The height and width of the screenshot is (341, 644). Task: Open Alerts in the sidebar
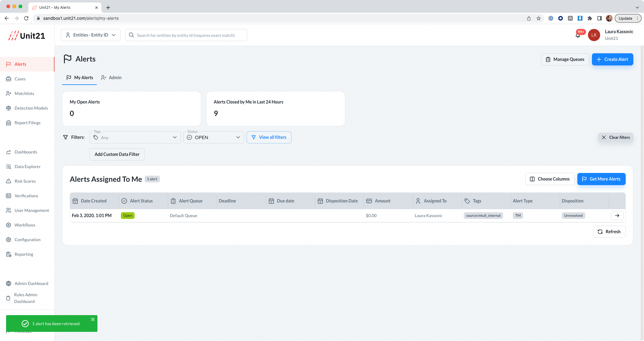[27, 64]
